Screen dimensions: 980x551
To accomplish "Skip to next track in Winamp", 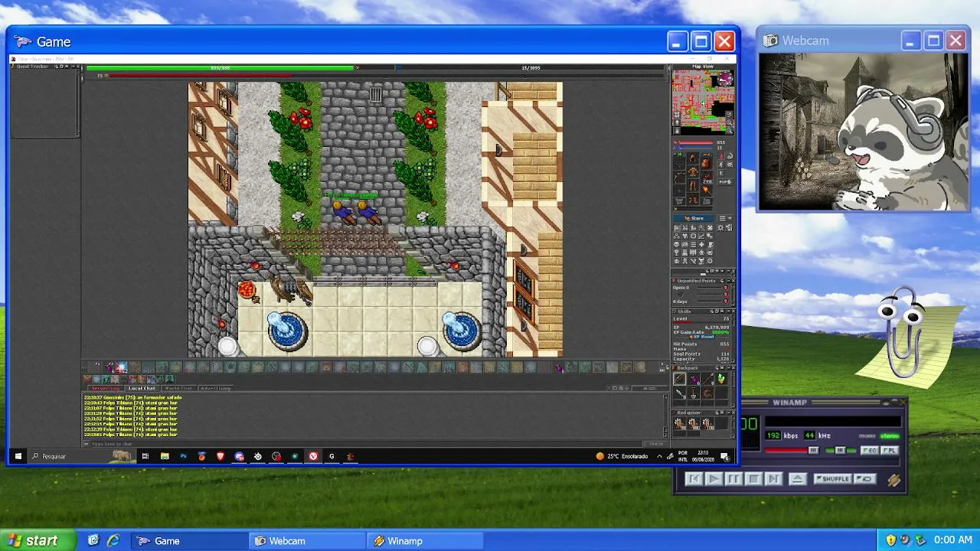I will tap(773, 479).
